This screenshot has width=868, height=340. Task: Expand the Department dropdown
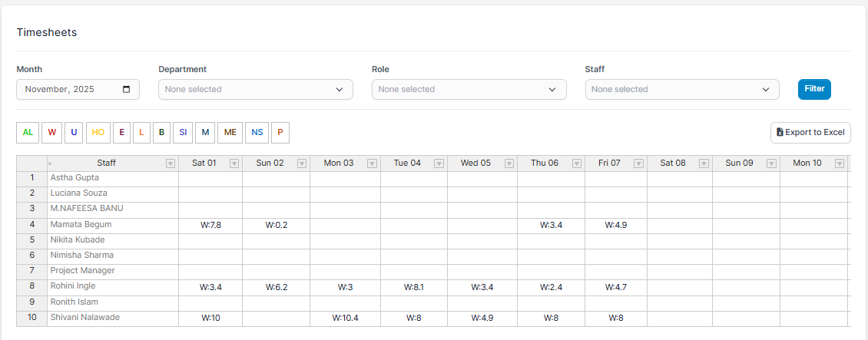(x=255, y=90)
